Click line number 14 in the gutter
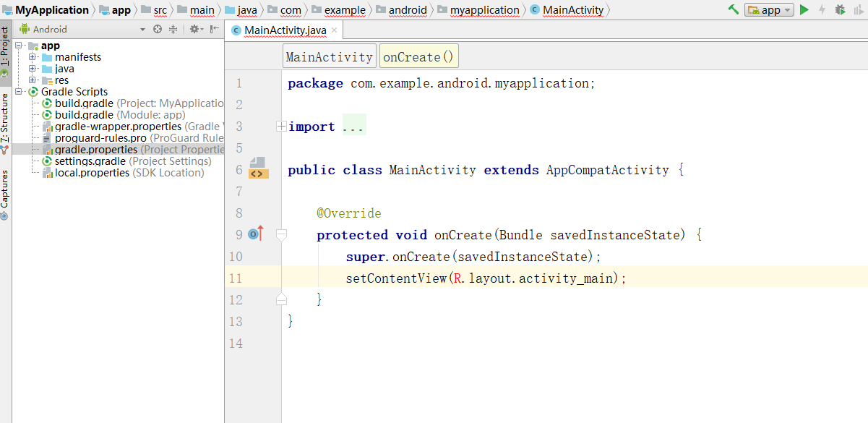Viewport: 868px width, 423px height. point(235,343)
